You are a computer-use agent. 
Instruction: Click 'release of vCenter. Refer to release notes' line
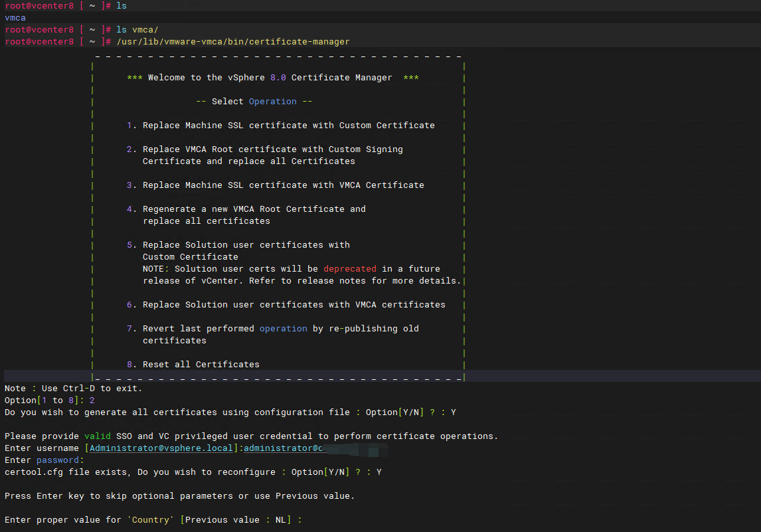pos(301,280)
